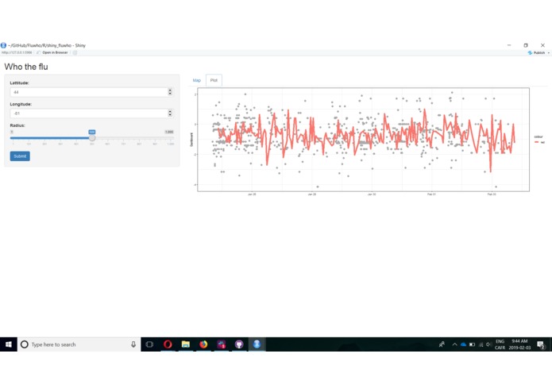Viewport: 552px width, 392px height.
Task: Open the Action Center notifications icon
Action: (x=541, y=344)
